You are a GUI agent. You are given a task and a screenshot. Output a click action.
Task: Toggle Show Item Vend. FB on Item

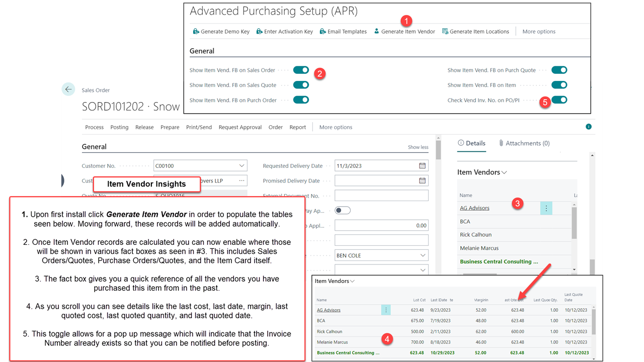click(559, 85)
